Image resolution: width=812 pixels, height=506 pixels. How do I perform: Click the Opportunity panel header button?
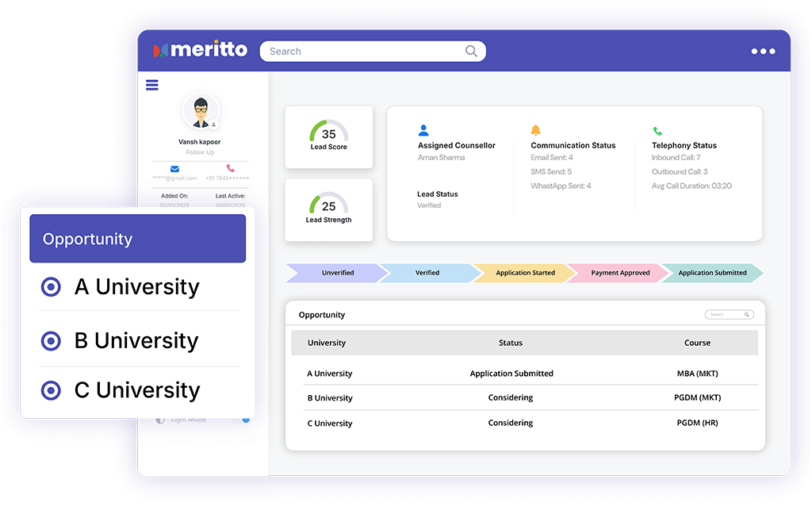pos(137,239)
